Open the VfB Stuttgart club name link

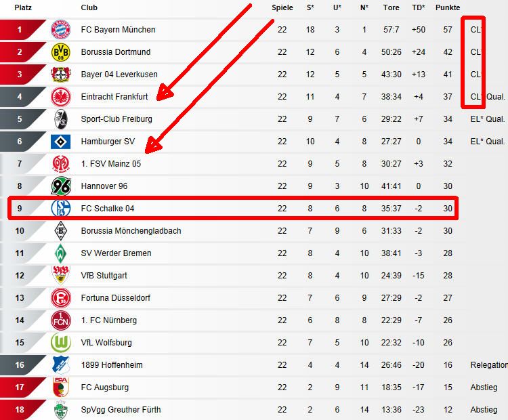[x=104, y=276]
